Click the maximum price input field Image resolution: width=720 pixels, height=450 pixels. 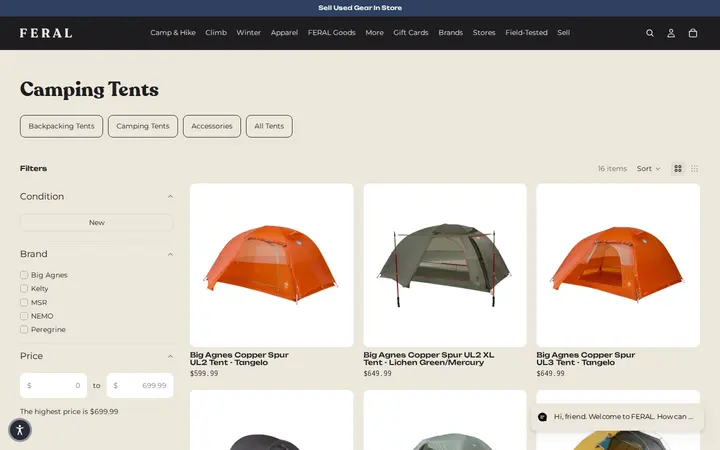pyautogui.click(x=140, y=386)
